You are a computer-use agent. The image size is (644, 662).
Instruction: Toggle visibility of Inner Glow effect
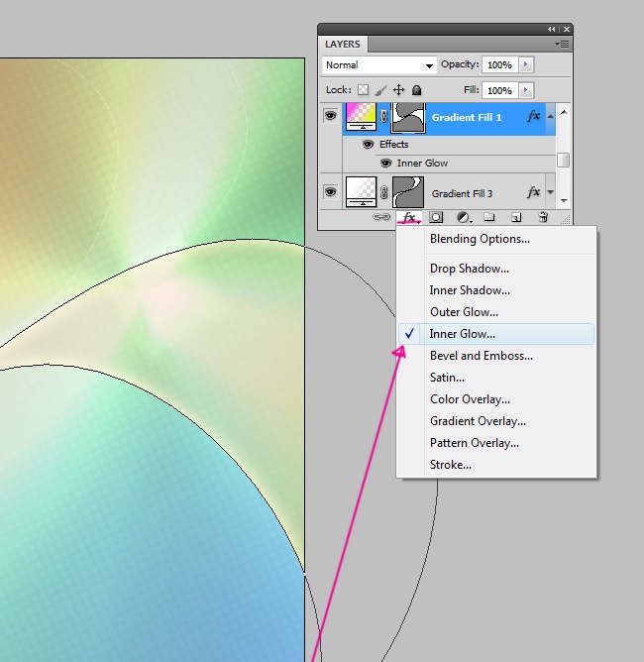pos(386,163)
